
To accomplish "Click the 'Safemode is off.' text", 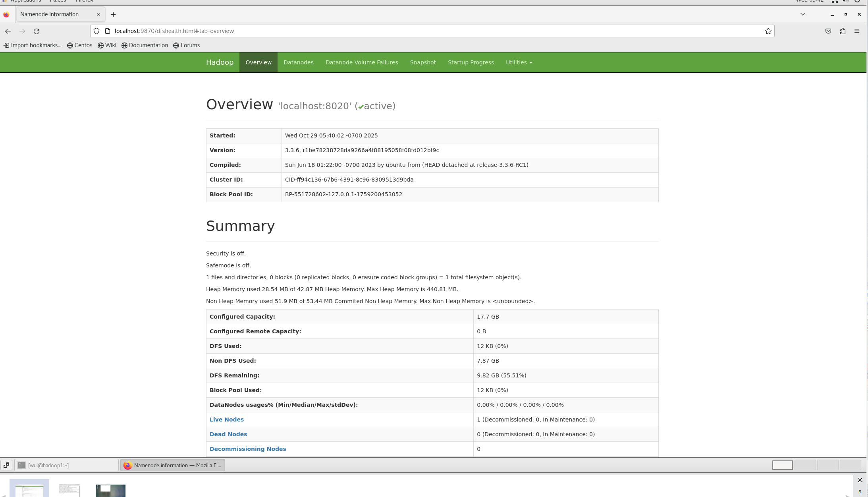I will tap(228, 265).
